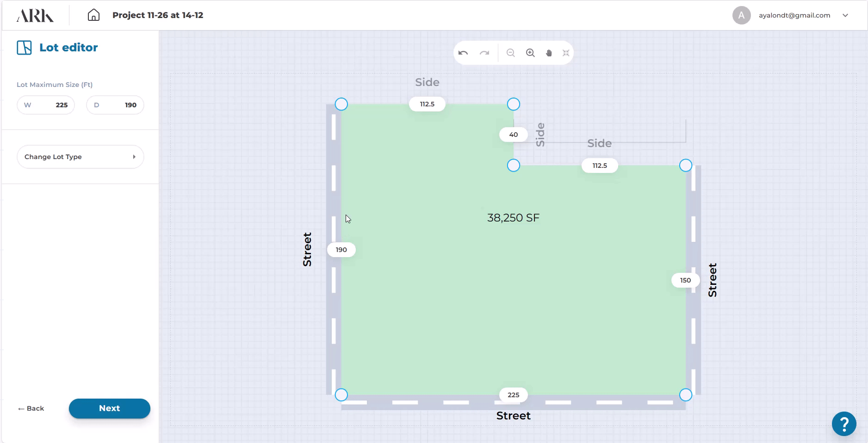Expand the Change Lot Type menu
Screen dimensions: 868x443
tap(80, 157)
